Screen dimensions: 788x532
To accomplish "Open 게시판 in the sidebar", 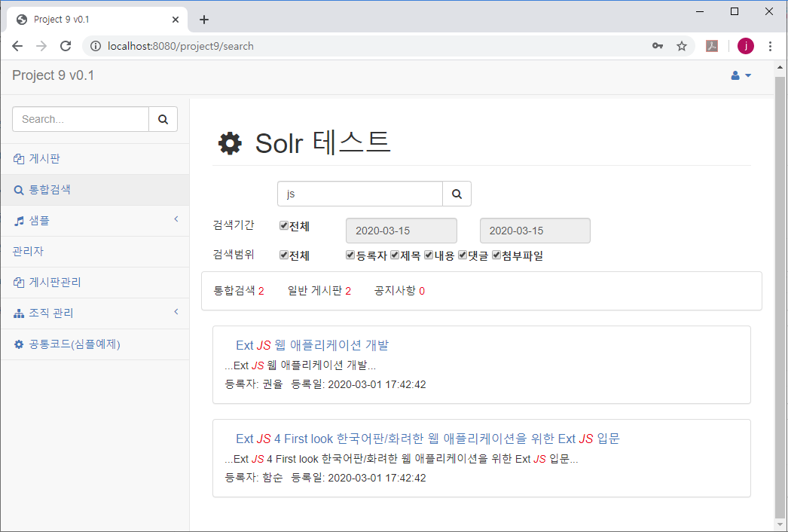I will click(95, 159).
